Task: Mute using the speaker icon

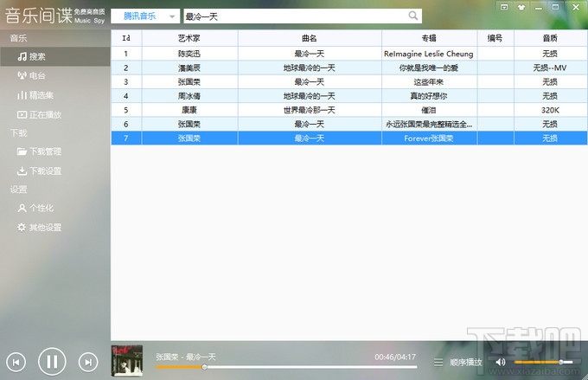Action: [501, 362]
